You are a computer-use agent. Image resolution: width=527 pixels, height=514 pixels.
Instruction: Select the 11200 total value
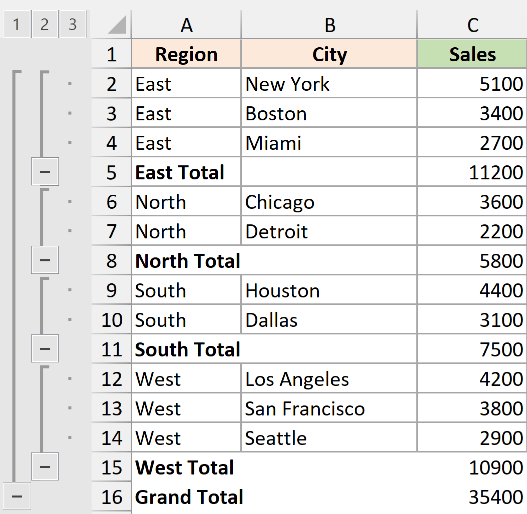tap(472, 172)
